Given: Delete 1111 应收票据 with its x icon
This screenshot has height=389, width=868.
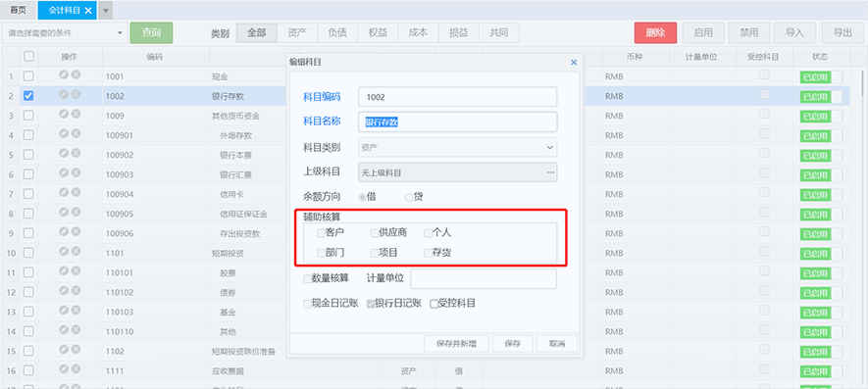Looking at the screenshot, I should coord(76,369).
